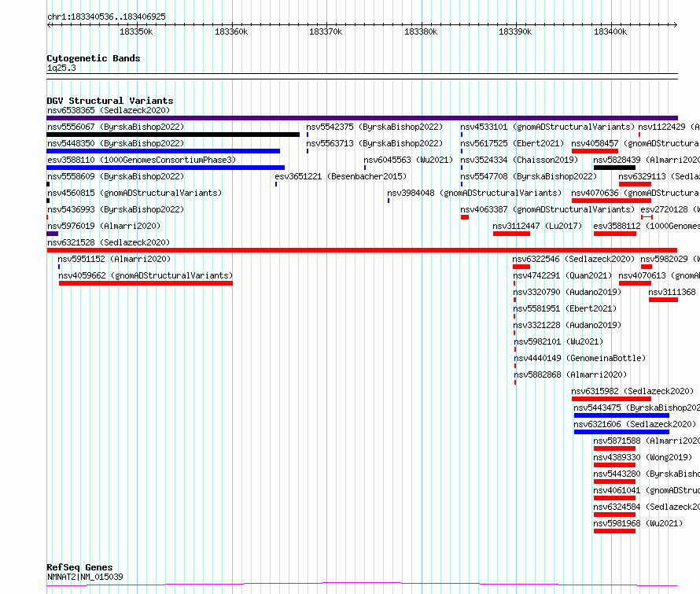Viewport: 700px width, 594px height.
Task: Click the RefSeq Genes track title
Action: (79, 567)
